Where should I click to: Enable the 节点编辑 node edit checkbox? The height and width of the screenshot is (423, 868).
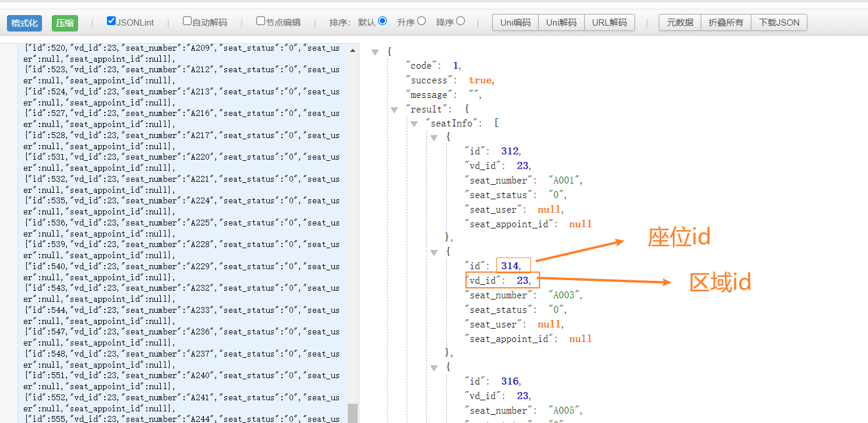(x=260, y=21)
